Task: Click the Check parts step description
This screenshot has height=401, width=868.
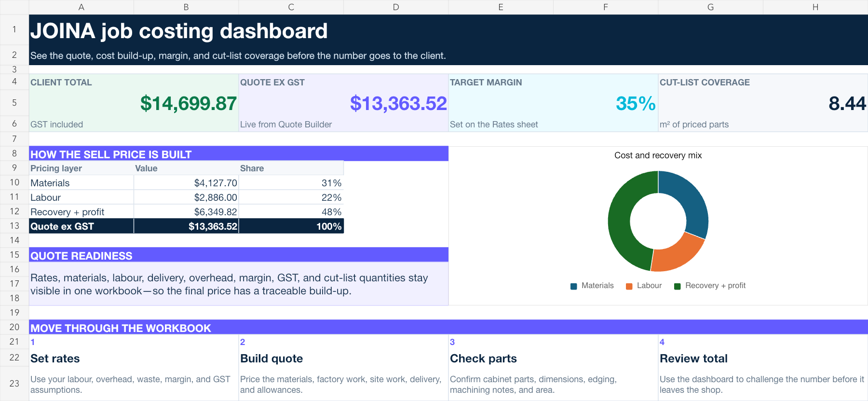Action: coord(533,385)
